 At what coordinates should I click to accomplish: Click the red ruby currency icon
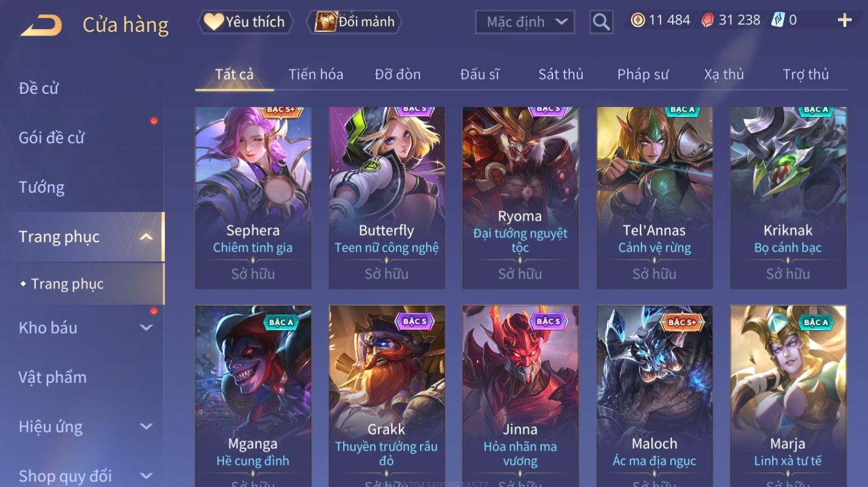coord(708,20)
